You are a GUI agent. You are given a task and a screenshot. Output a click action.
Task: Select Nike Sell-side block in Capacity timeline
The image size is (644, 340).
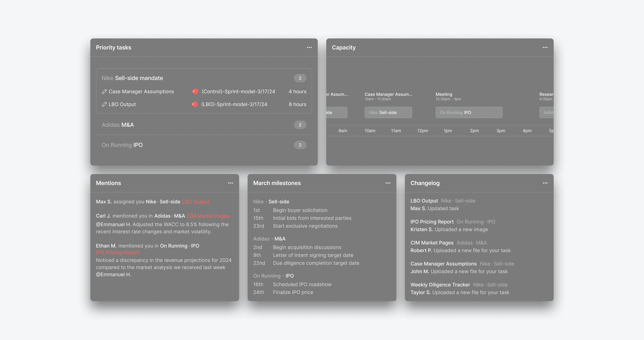[388, 113]
